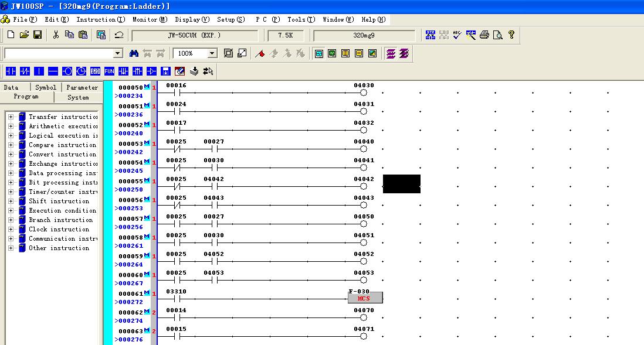Open the empty search combo box dropdown
Screen dimensions: 644x345
tap(118, 53)
